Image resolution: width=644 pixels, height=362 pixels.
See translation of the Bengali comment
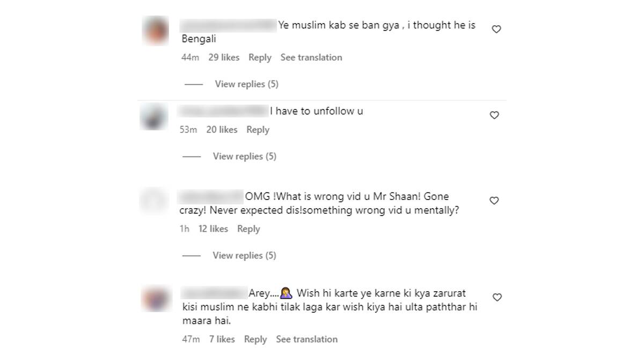coord(311,57)
